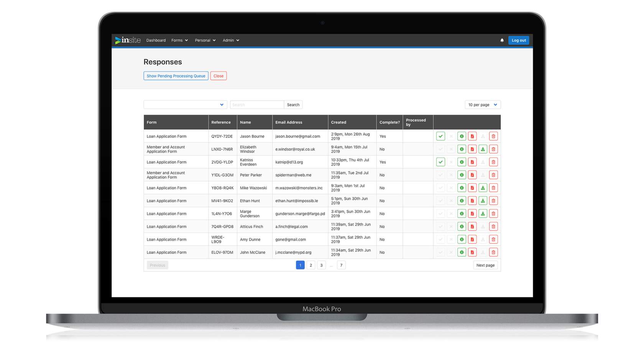Go to page 2 of responses

311,265
